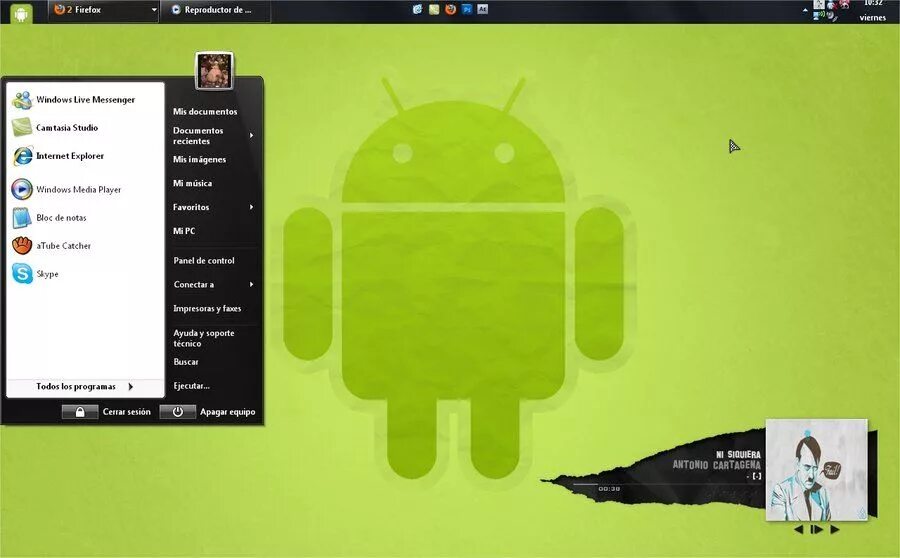Expand Favoritos submenu arrow

[251, 207]
